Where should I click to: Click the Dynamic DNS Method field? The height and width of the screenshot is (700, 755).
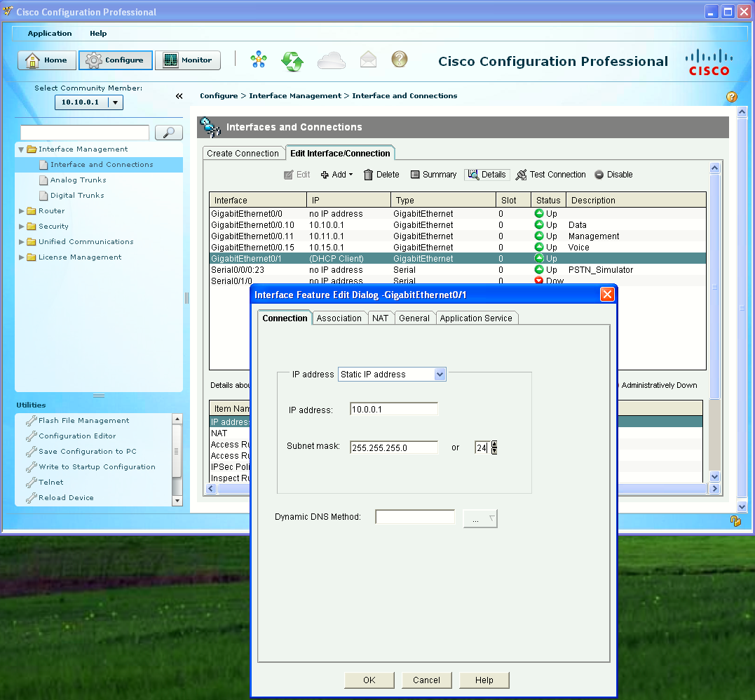tap(415, 517)
